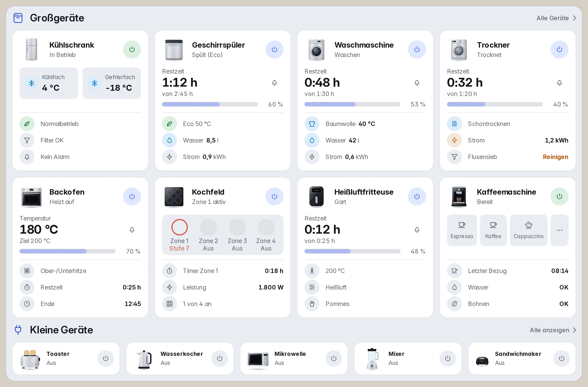This screenshot has width=588, height=387.
Task: Brew a Kaffee
Action: click(493, 230)
